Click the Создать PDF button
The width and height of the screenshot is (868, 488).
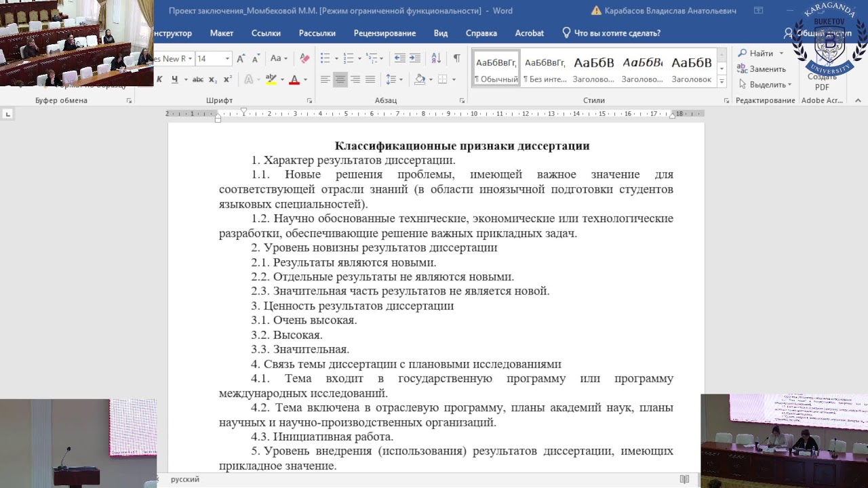pos(822,81)
